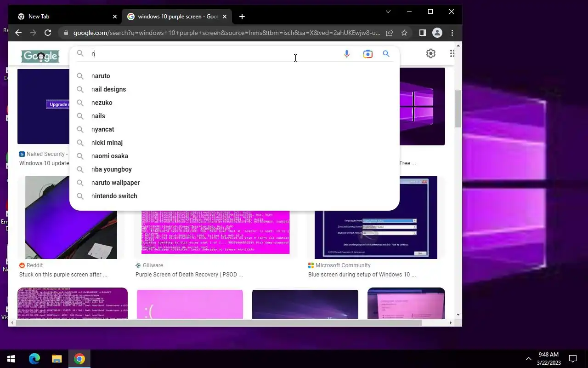
Task: Open the Windows Start menu
Action: coord(11,359)
